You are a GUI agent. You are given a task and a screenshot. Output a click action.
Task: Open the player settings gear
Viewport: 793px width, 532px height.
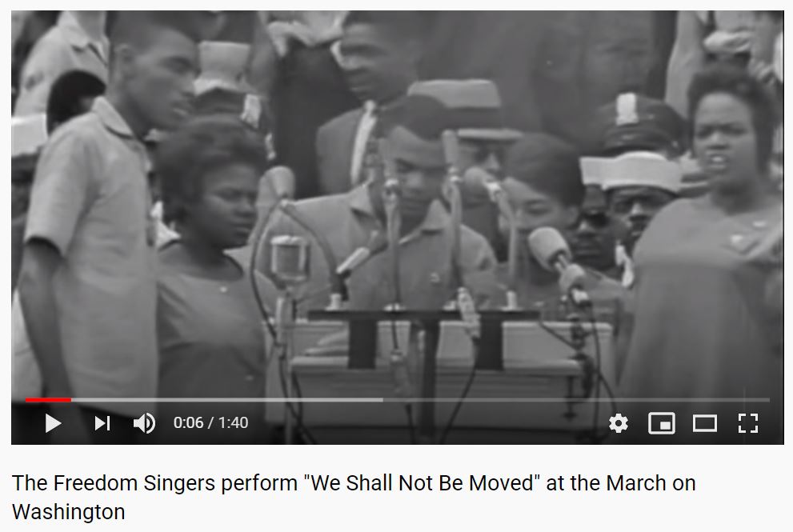(x=618, y=423)
